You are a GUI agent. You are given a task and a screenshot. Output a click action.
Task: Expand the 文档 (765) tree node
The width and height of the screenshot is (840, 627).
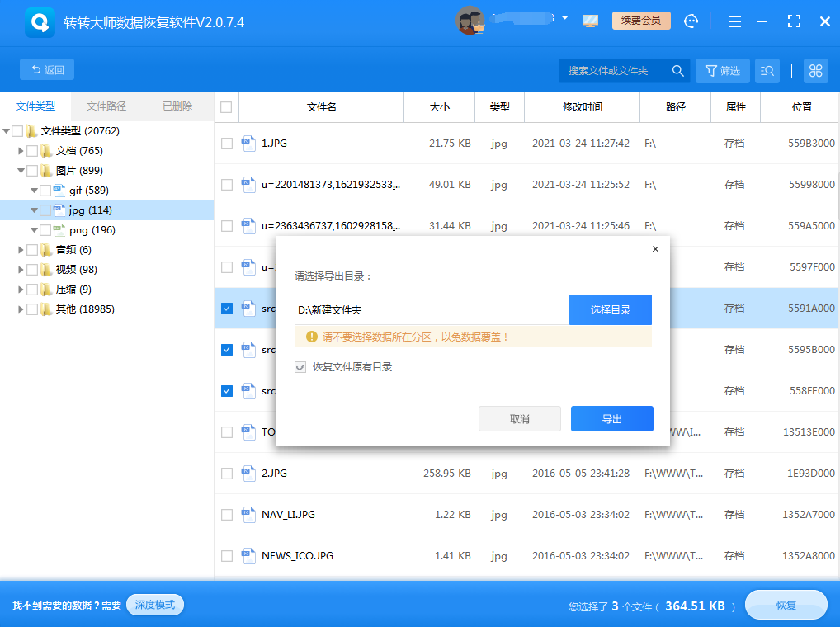tap(21, 150)
